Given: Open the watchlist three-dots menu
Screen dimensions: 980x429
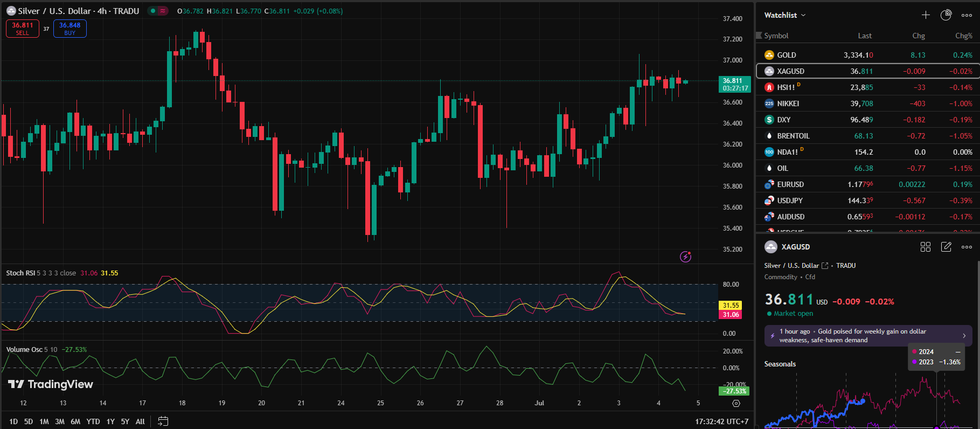Looking at the screenshot, I should (x=967, y=15).
